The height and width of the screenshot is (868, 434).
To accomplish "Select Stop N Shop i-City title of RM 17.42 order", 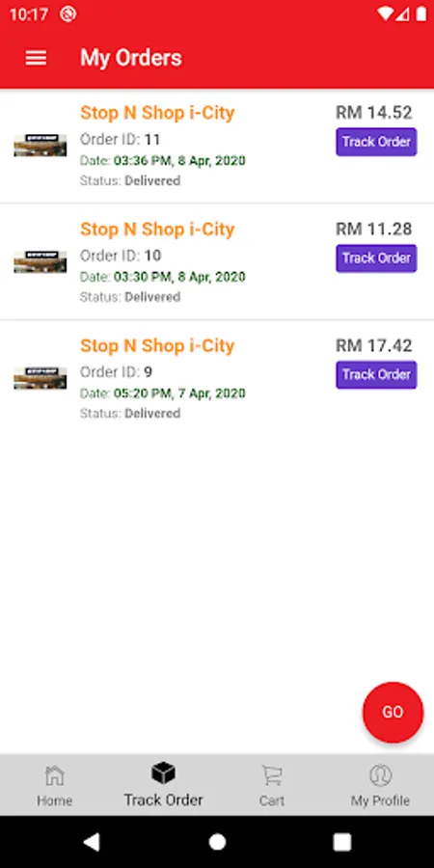I will (157, 345).
